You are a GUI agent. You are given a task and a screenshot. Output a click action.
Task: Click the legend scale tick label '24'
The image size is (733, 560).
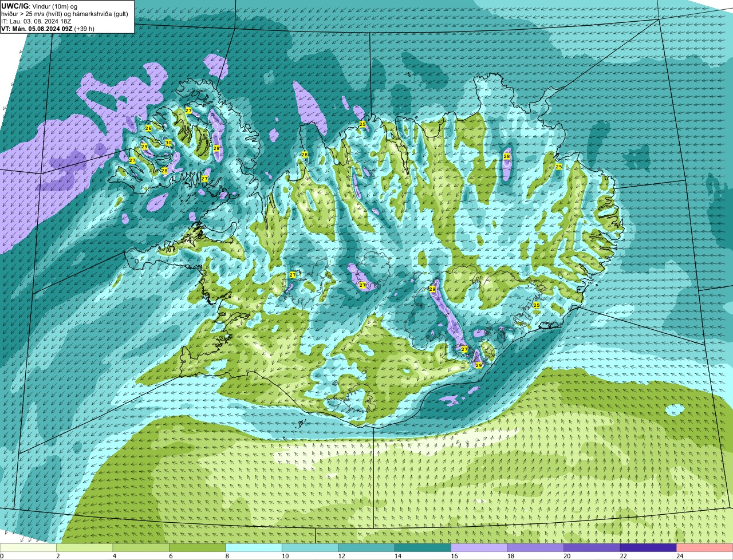click(x=680, y=556)
